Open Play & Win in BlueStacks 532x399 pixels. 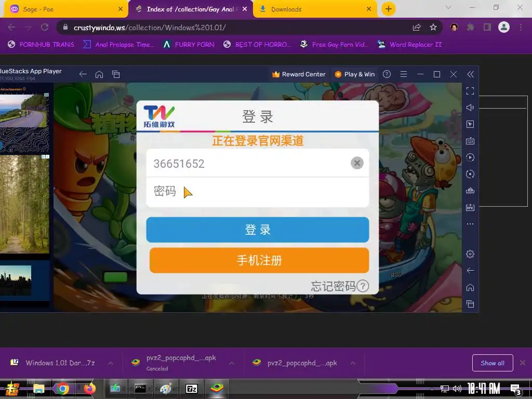coord(354,74)
